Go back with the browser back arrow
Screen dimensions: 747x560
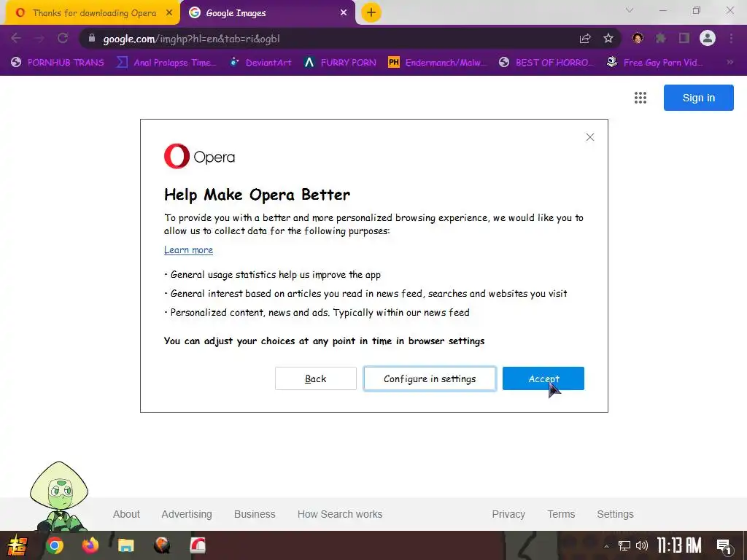[x=16, y=38]
